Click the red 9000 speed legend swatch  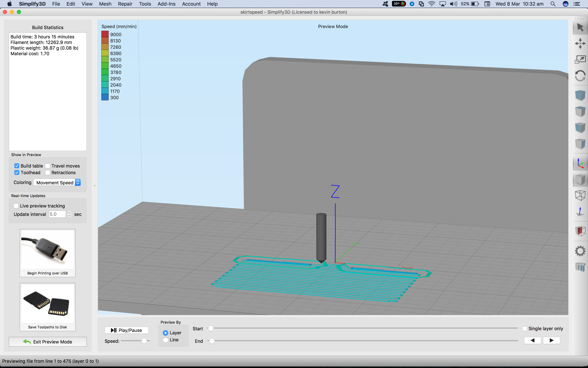[x=105, y=34]
